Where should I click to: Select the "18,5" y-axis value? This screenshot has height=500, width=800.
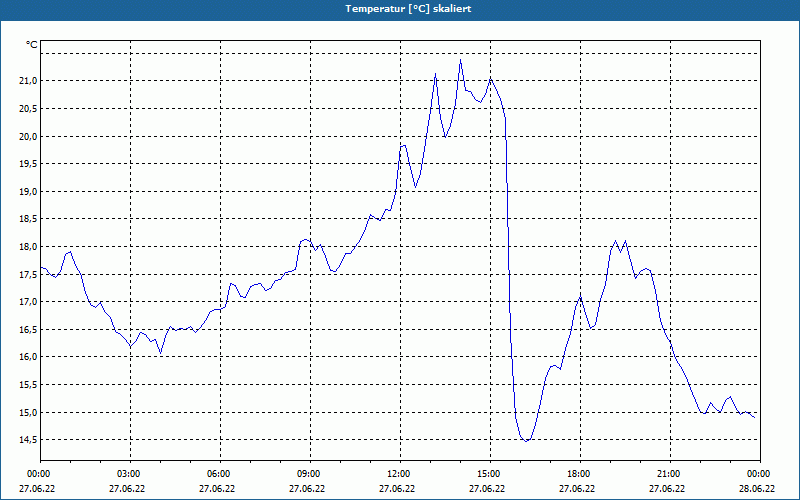coord(29,219)
